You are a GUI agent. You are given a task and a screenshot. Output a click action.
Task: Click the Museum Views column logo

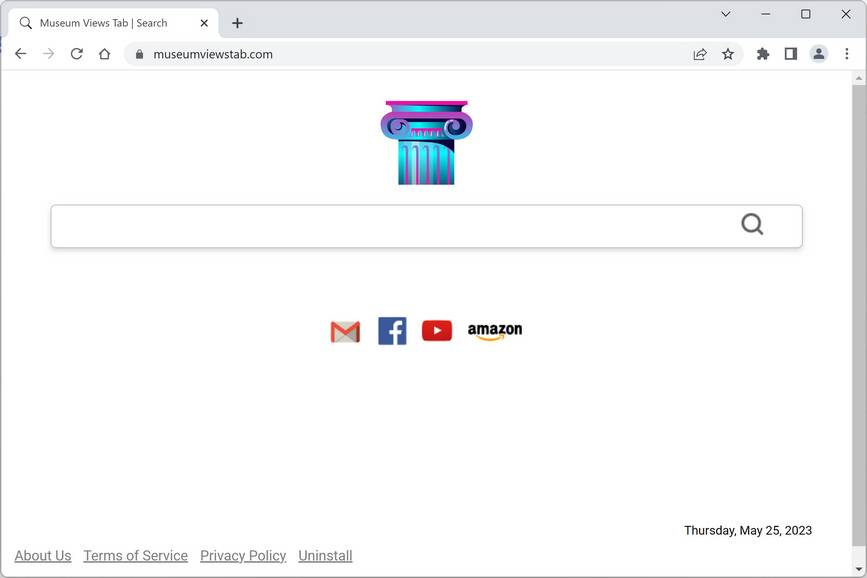tap(426, 142)
